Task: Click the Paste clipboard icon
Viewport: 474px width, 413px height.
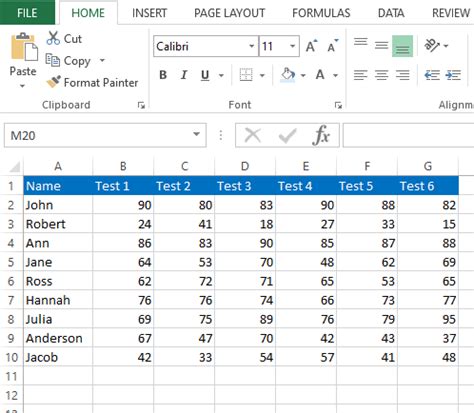Action: 24,47
